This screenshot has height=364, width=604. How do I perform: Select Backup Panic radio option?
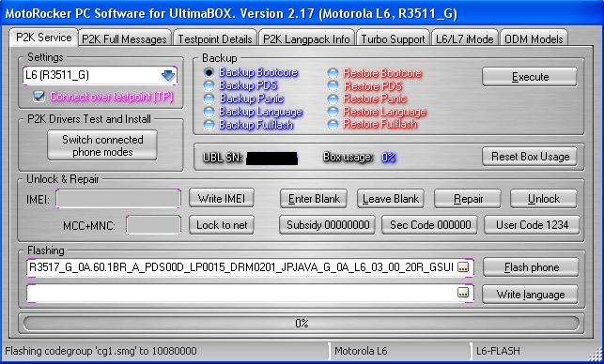[209, 99]
